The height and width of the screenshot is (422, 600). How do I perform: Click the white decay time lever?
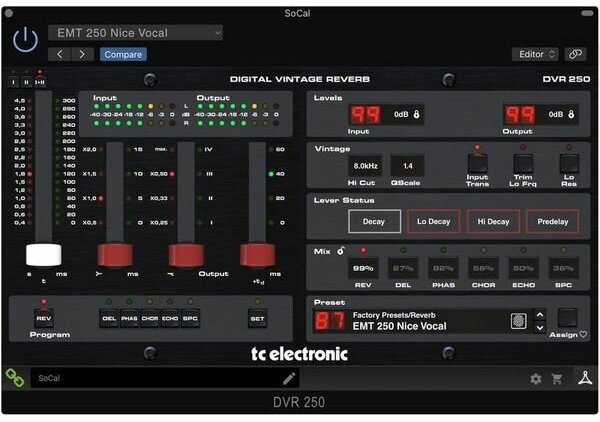[43, 254]
